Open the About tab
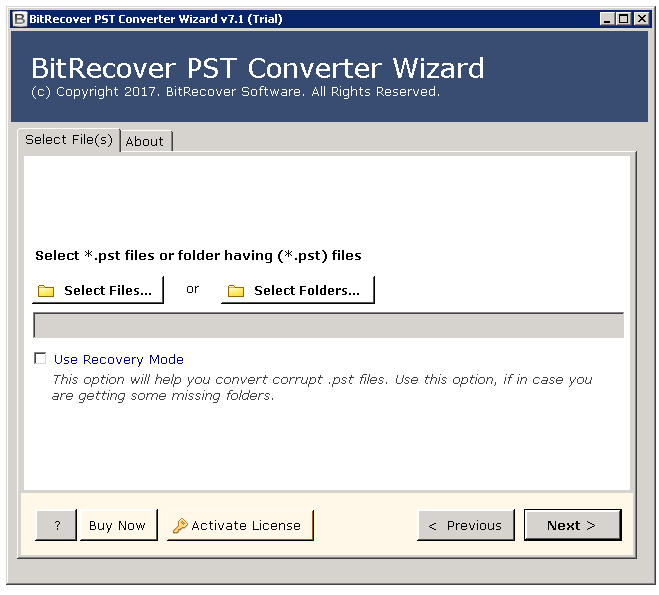The height and width of the screenshot is (595, 659). (145, 141)
